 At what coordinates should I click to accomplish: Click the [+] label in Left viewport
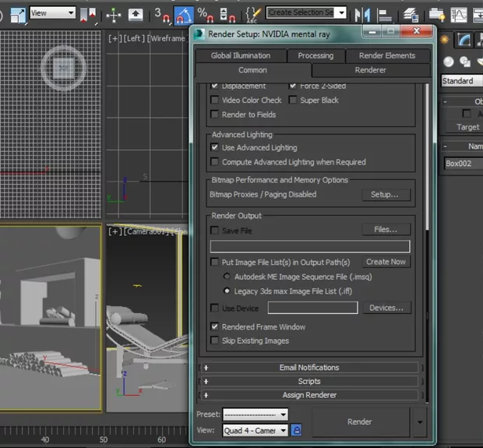pyautogui.click(x=115, y=38)
